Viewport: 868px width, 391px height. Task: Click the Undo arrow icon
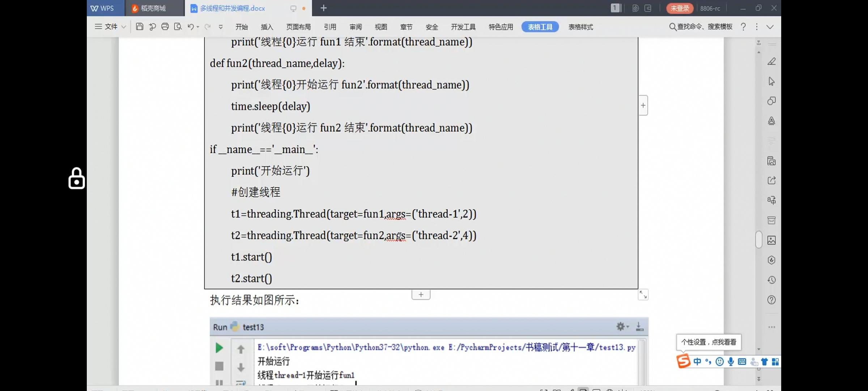coord(190,26)
